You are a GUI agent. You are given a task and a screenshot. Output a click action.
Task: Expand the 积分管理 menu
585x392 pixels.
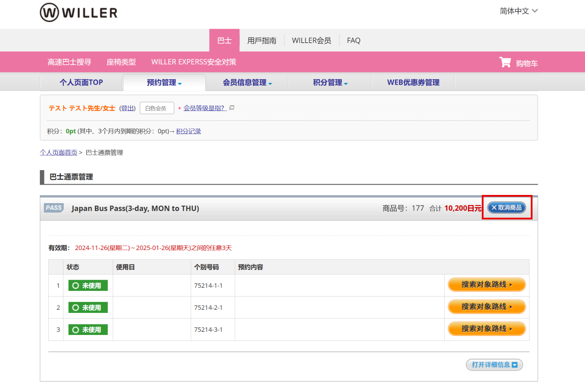pos(330,83)
